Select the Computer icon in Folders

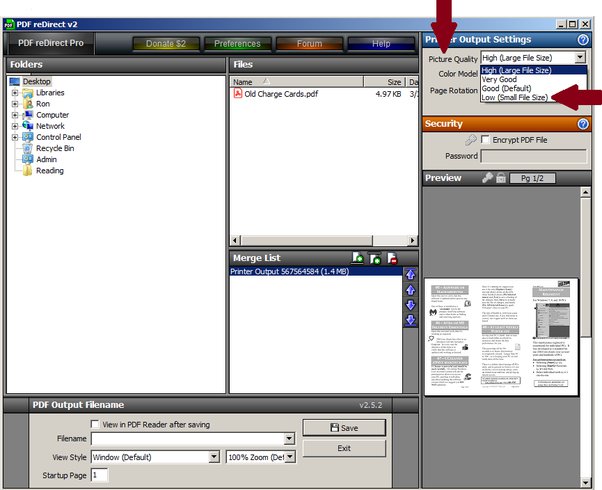(x=28, y=115)
